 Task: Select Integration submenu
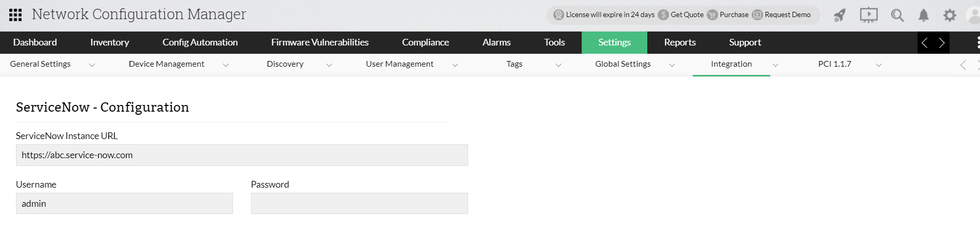[732, 64]
